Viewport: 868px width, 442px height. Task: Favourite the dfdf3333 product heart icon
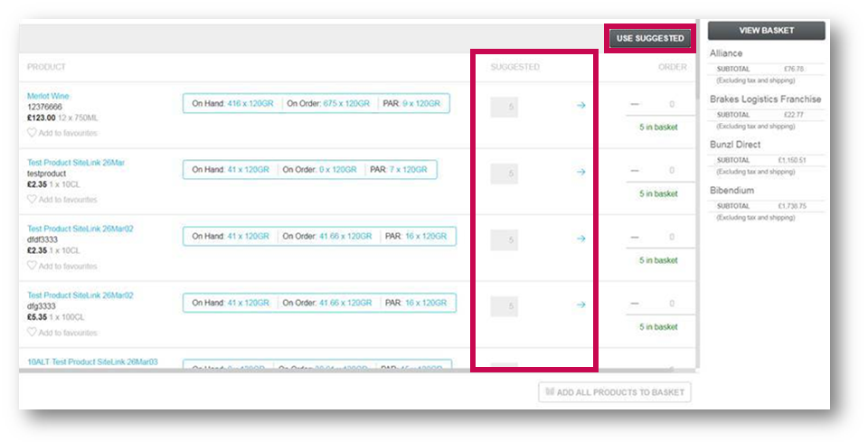33,266
